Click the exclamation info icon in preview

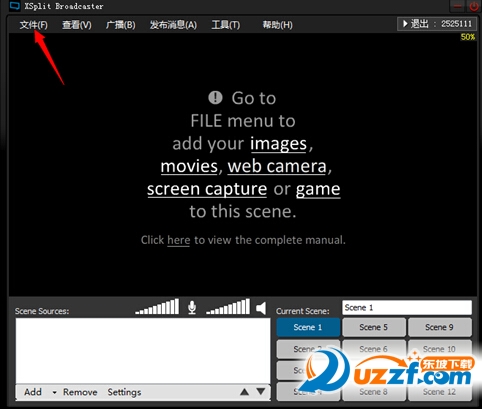click(x=215, y=98)
